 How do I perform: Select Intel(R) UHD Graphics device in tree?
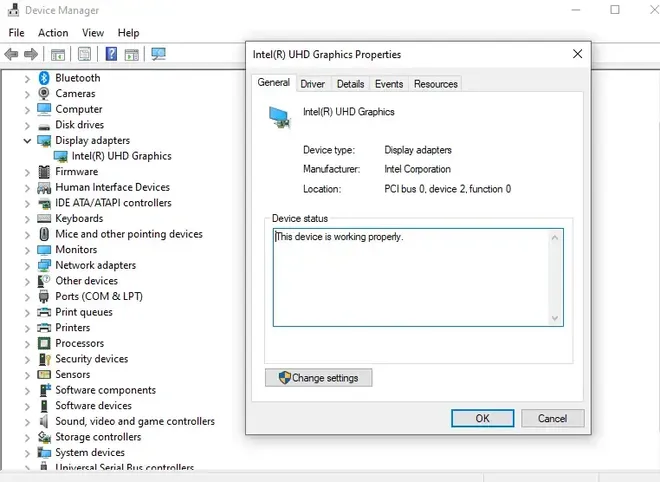(x=121, y=156)
